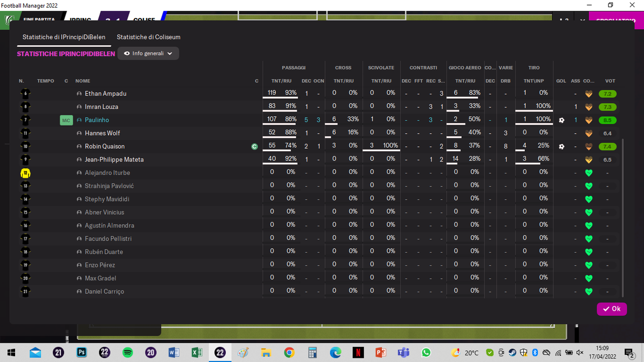Confirm with the Ok button
The height and width of the screenshot is (362, 644).
[x=612, y=309]
